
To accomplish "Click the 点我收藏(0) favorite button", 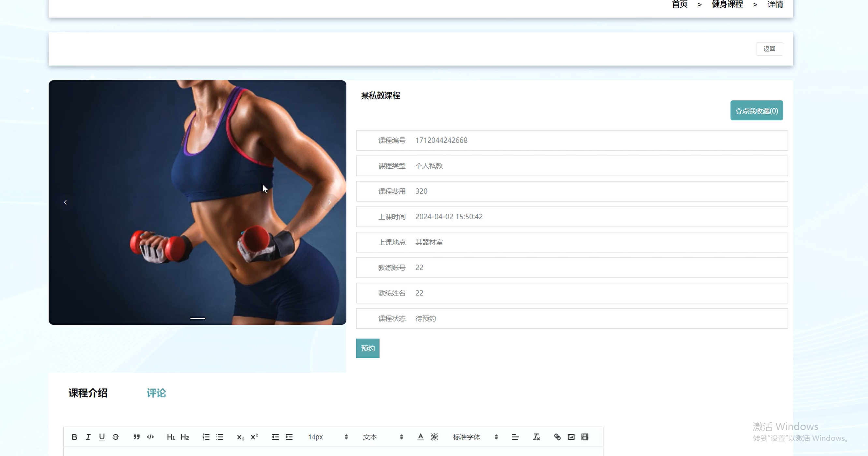I will coord(757,111).
